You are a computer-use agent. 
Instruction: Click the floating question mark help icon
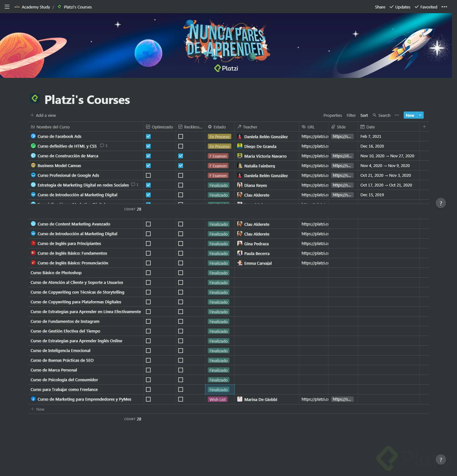click(441, 203)
